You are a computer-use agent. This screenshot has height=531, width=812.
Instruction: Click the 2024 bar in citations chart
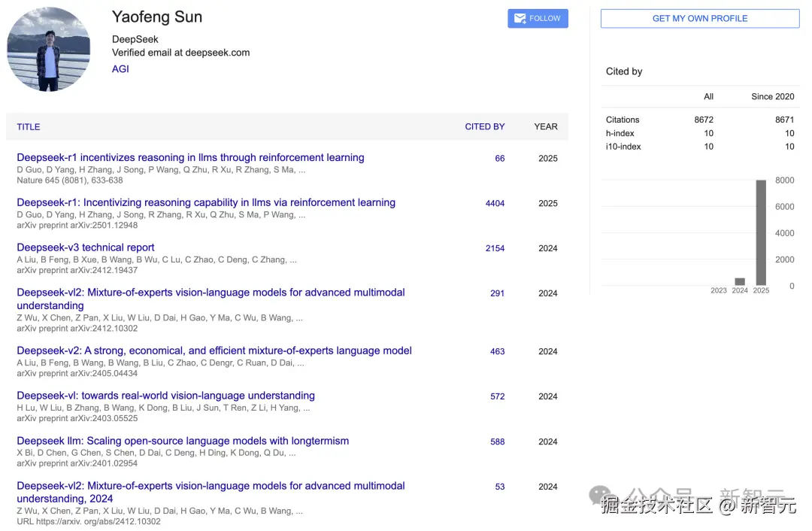pos(740,281)
